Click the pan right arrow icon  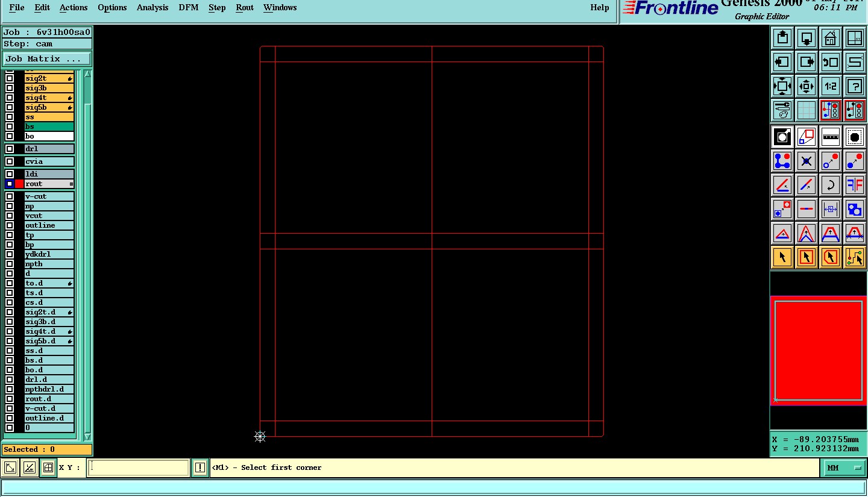tap(807, 62)
